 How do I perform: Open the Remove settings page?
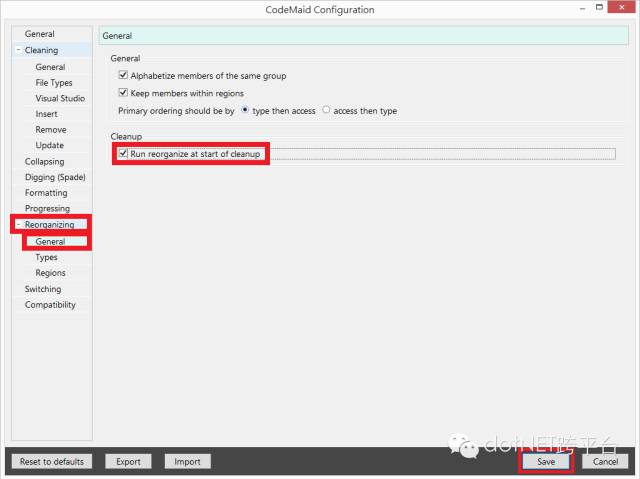51,130
